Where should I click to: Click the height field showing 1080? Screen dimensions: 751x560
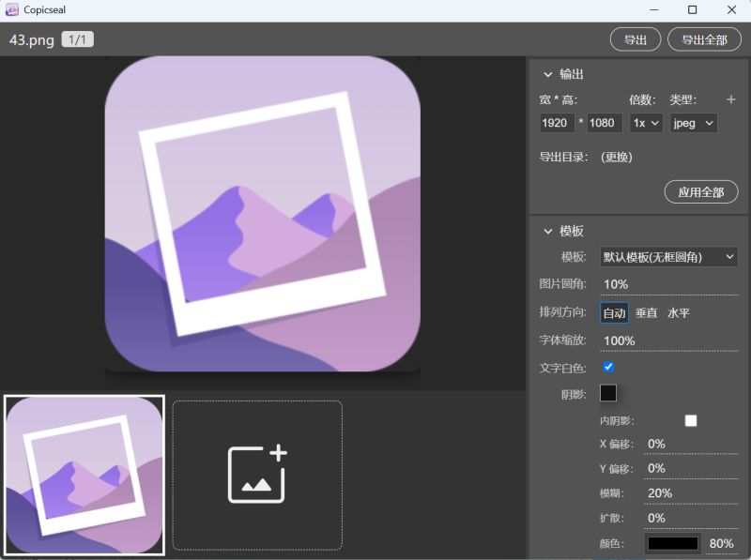pyautogui.click(x=605, y=123)
